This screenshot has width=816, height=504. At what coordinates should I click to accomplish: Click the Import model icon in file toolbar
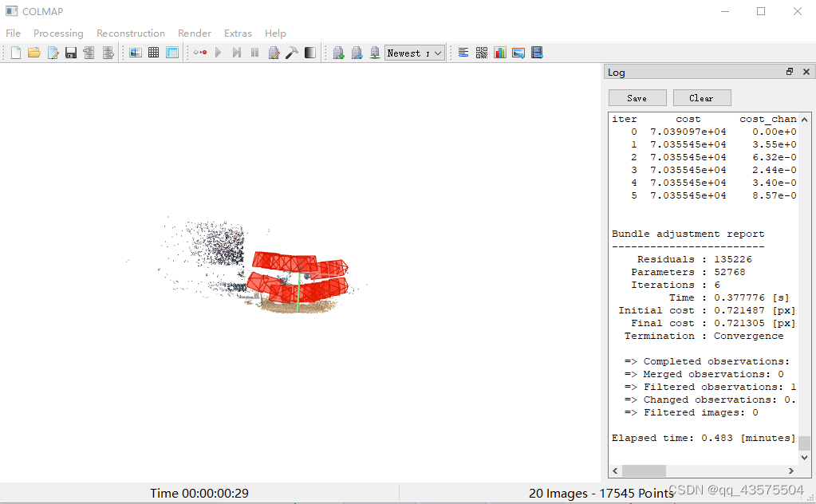coord(89,53)
